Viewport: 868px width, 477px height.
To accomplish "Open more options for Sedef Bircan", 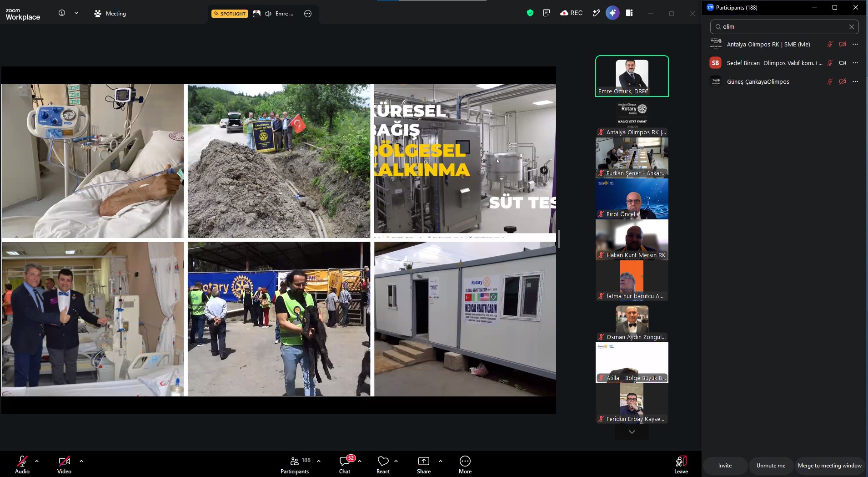I will [x=855, y=63].
